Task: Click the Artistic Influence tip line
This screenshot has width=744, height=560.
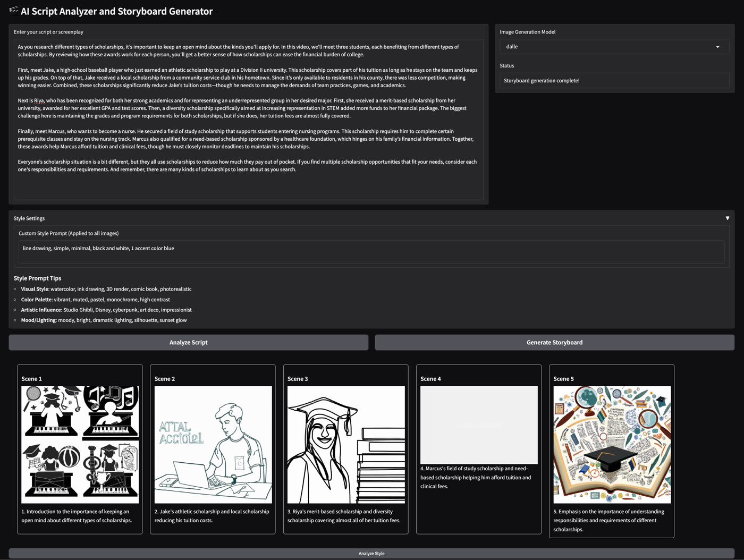Action: [x=106, y=310]
